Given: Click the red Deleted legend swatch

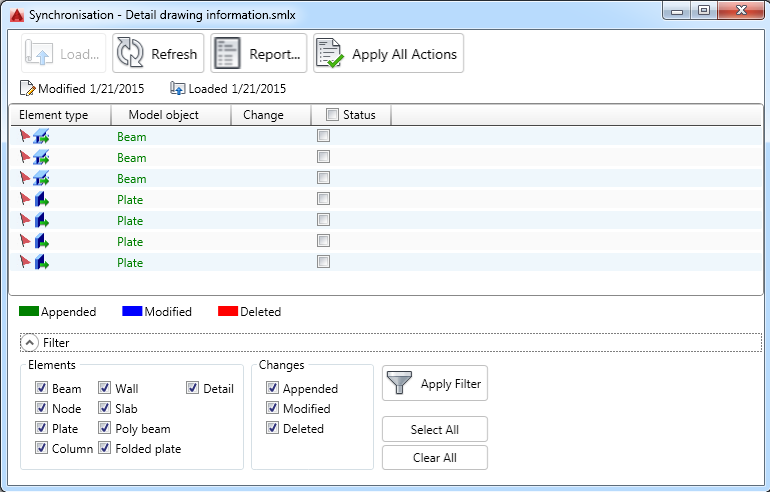Looking at the screenshot, I should (228, 311).
